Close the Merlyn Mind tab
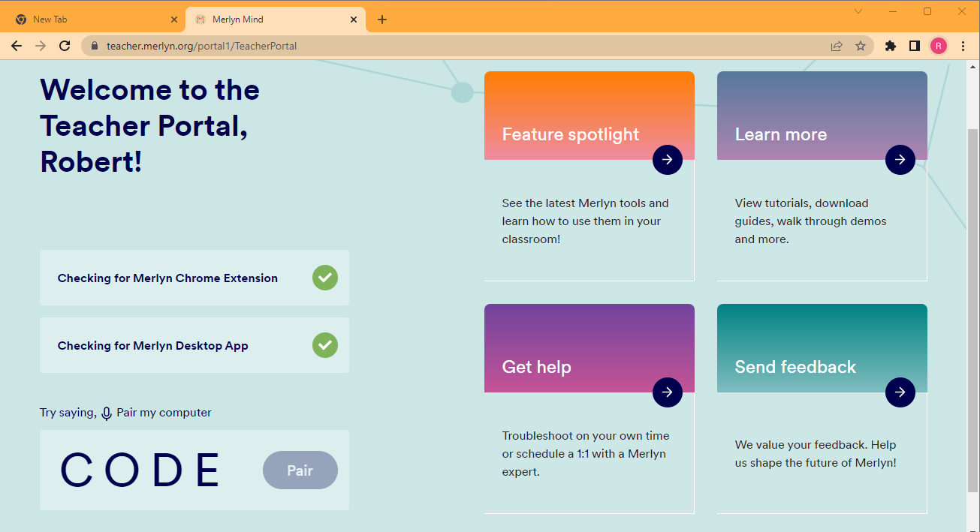The height and width of the screenshot is (532, 980). click(x=354, y=20)
